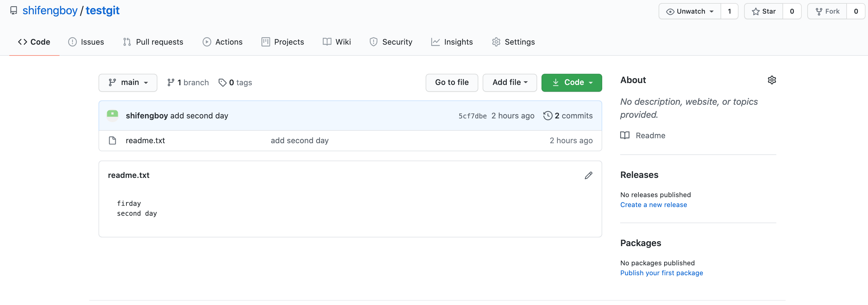This screenshot has width=868, height=305.
Task: Go to the Projects tab
Action: pyautogui.click(x=283, y=42)
